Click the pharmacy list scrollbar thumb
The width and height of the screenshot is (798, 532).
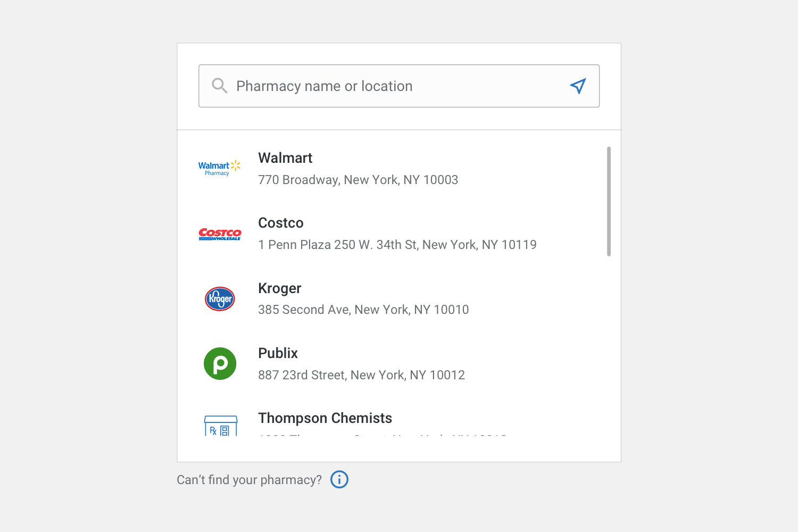[x=609, y=201]
